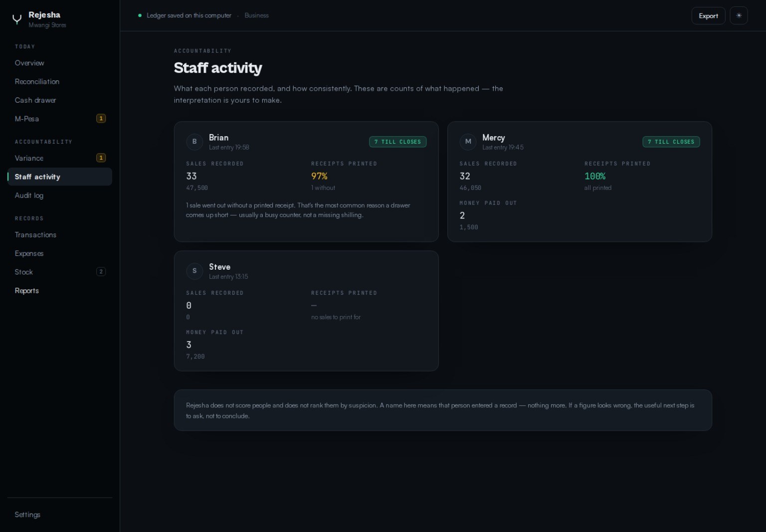
Task: Click Steve's avatar initial S
Action: (194, 271)
